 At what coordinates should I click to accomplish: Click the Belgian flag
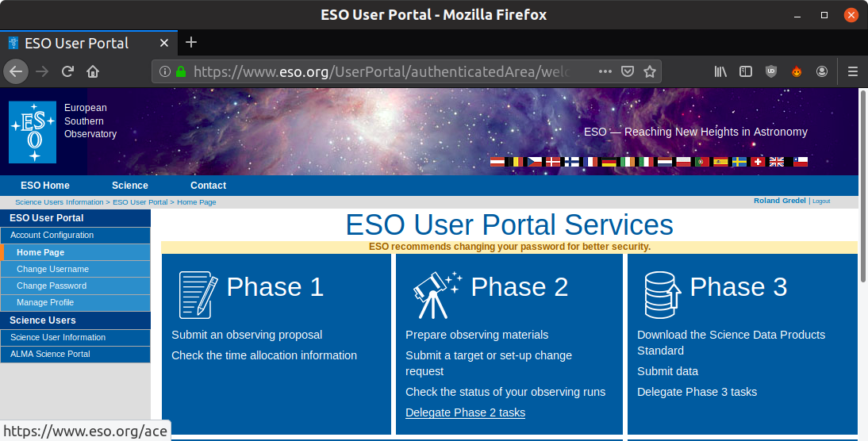516,162
